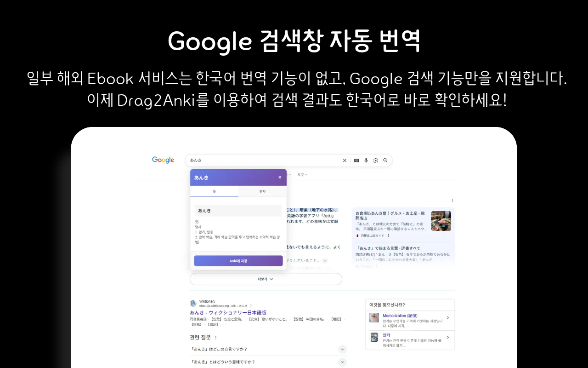Click the あんき word field in the popup

click(238, 210)
